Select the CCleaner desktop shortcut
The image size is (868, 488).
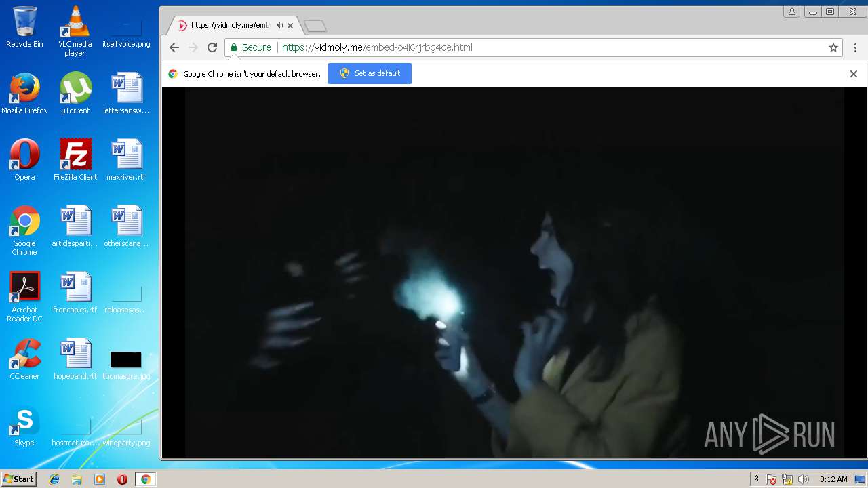pos(24,359)
